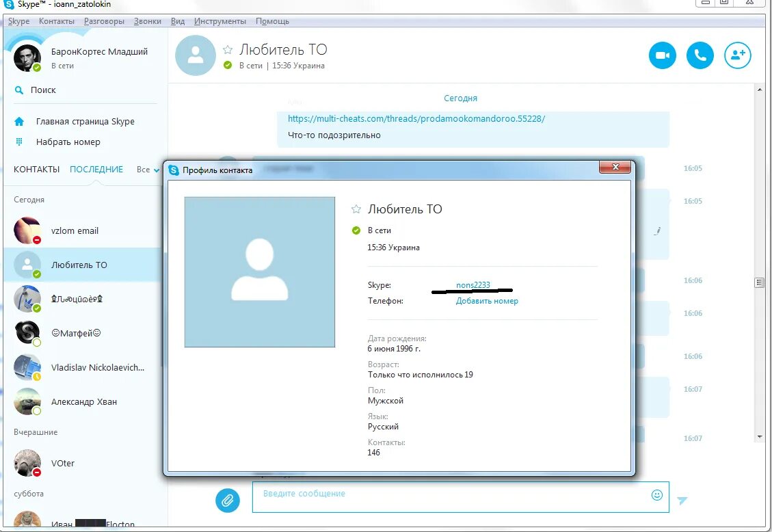Click the edited pencil icon beside message

click(657, 231)
